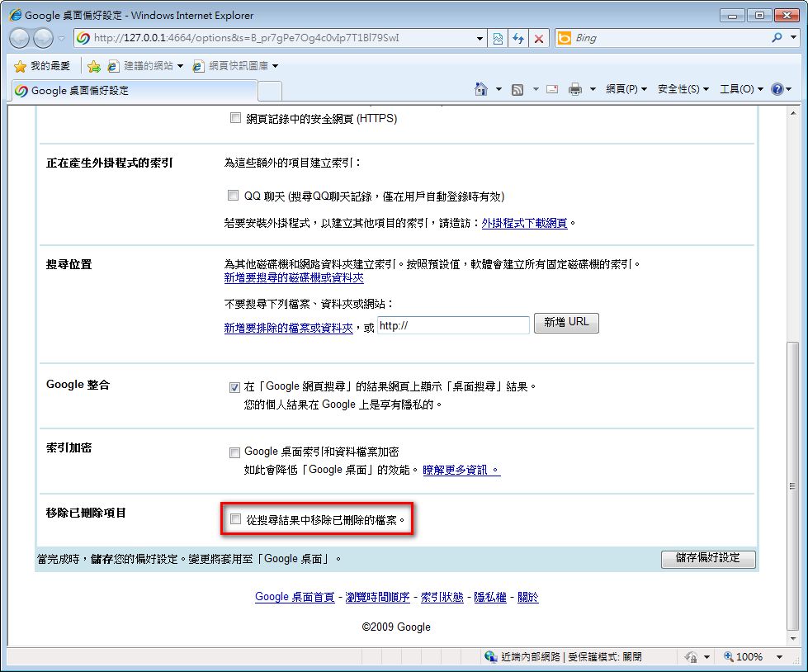The width and height of the screenshot is (808, 672).
Task: Open the Favorites (我的最愛) star button
Action: pyautogui.click(x=43, y=66)
